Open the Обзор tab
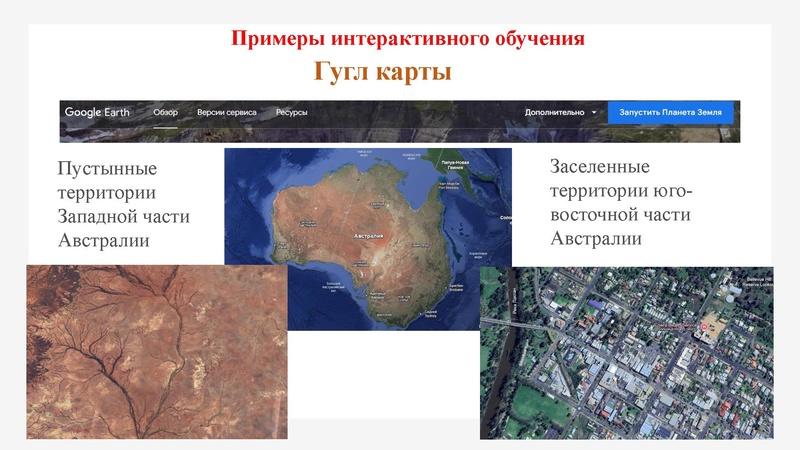The image size is (800, 450). pyautogui.click(x=165, y=112)
